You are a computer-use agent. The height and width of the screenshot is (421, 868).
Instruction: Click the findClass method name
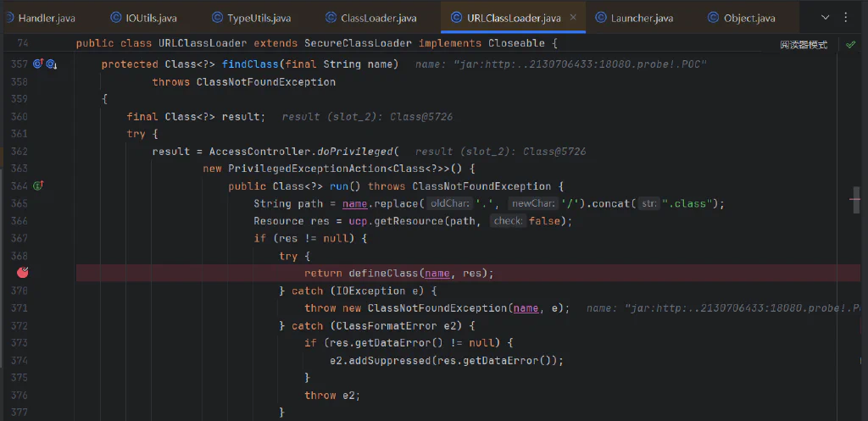click(x=249, y=64)
